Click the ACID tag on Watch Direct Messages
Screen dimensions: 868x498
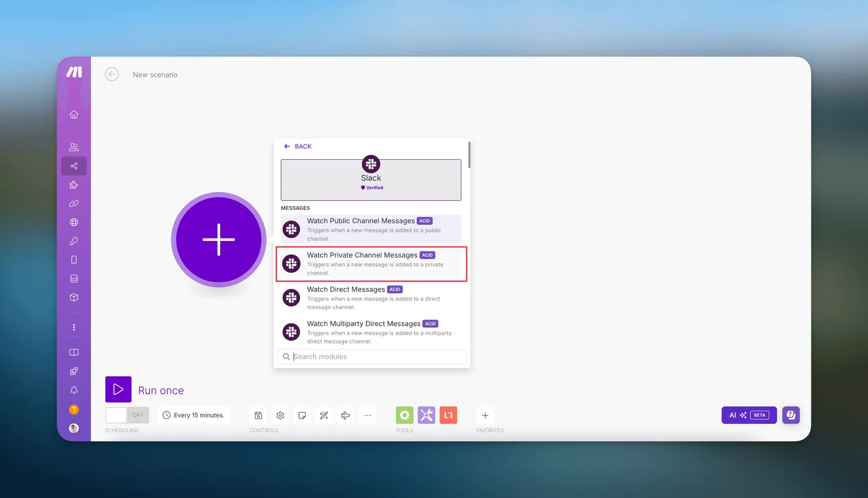point(395,289)
